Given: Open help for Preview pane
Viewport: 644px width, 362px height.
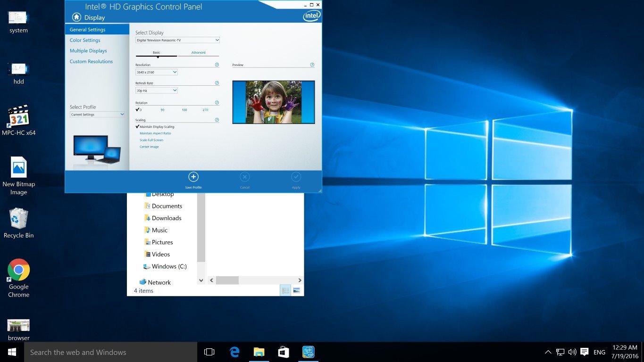Looking at the screenshot, I should point(312,65).
